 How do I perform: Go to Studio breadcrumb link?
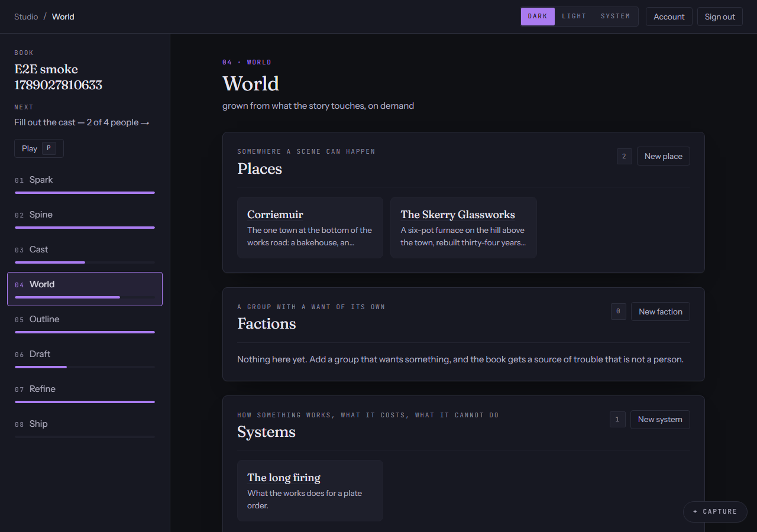click(x=26, y=17)
